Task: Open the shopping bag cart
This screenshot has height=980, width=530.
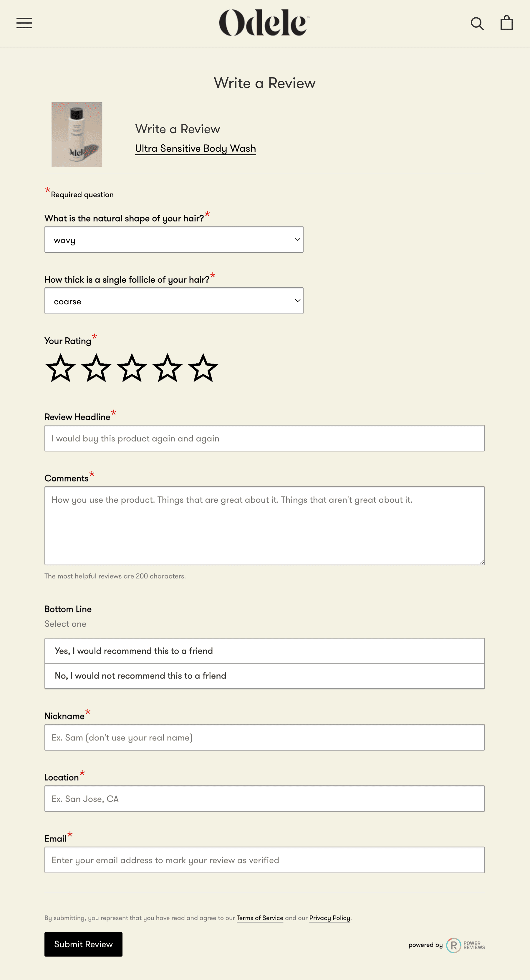Action: [x=506, y=23]
